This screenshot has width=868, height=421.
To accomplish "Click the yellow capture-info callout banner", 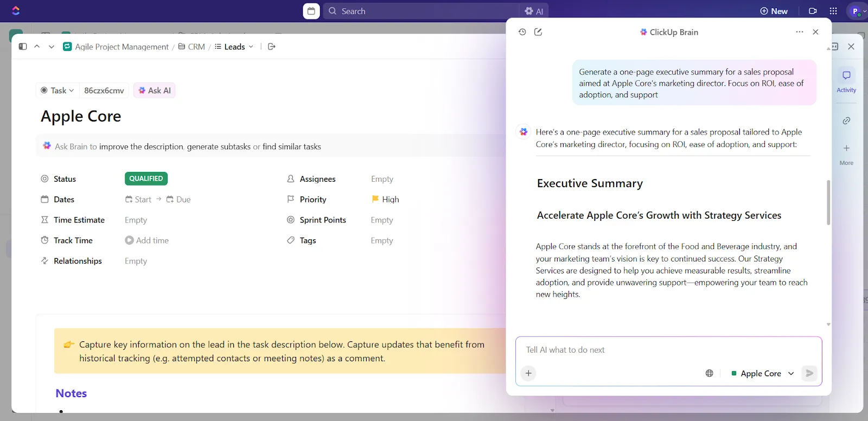I will point(280,351).
